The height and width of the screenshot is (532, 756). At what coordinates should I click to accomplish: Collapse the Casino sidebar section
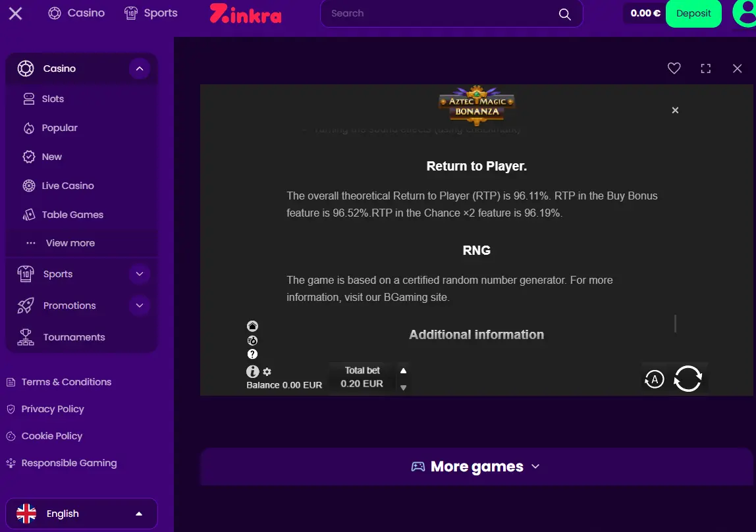pos(140,68)
